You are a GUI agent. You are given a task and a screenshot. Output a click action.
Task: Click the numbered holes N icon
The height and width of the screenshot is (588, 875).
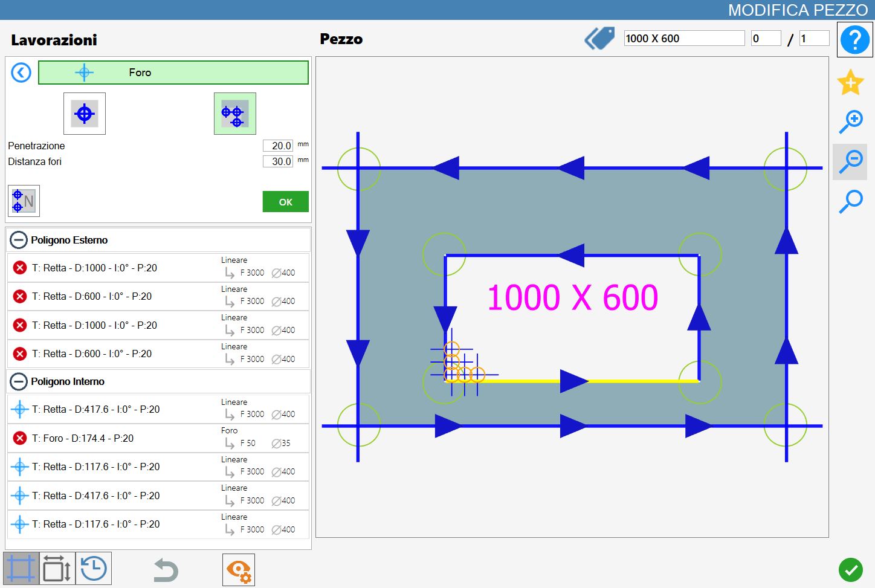coord(24,201)
